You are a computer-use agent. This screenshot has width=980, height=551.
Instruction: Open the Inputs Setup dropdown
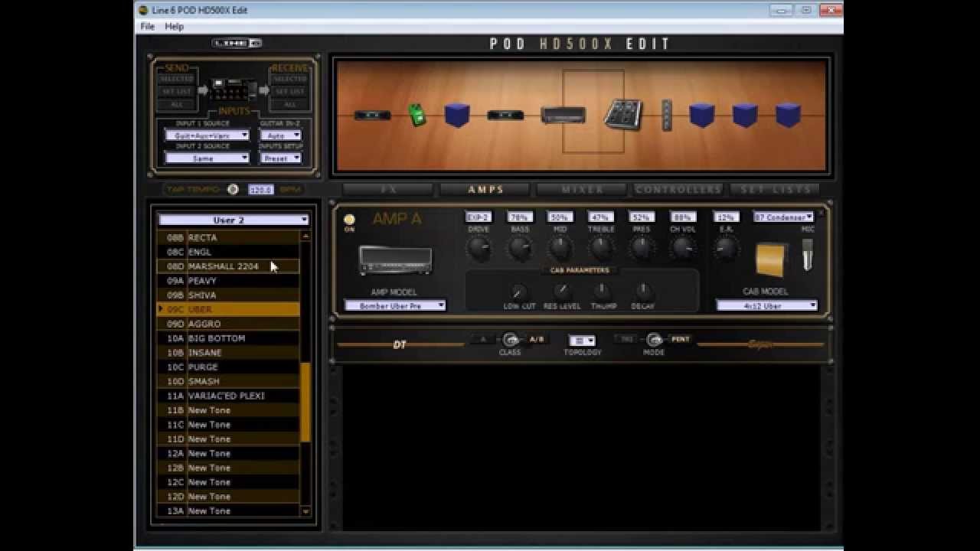[280, 158]
